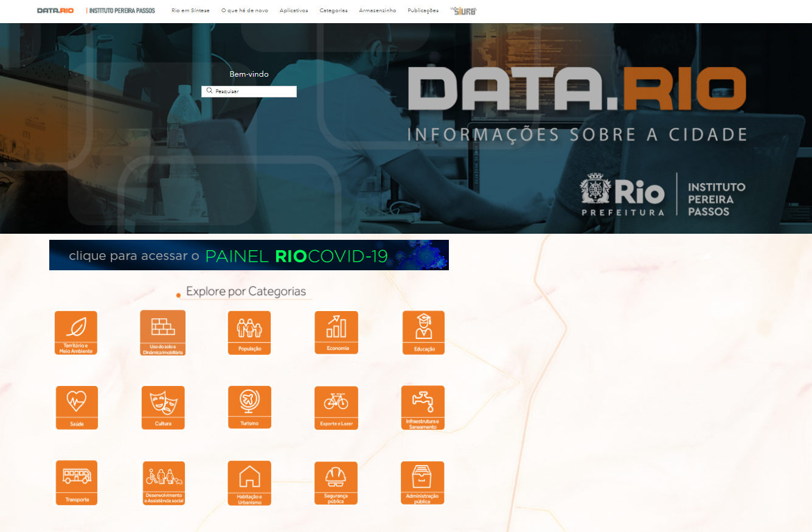Open the Território e Meio Ambiente category
The image size is (812, 532).
pyautogui.click(x=76, y=332)
